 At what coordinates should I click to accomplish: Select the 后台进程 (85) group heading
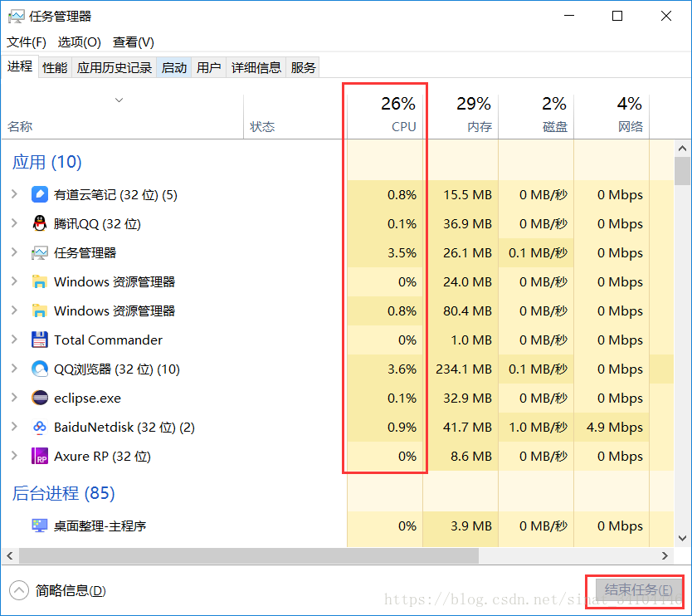click(x=64, y=493)
